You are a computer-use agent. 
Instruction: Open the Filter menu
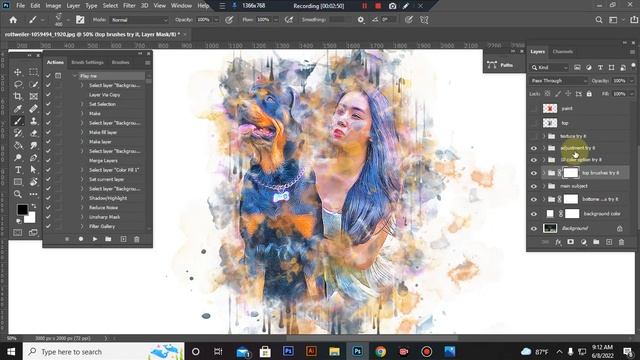129,6
